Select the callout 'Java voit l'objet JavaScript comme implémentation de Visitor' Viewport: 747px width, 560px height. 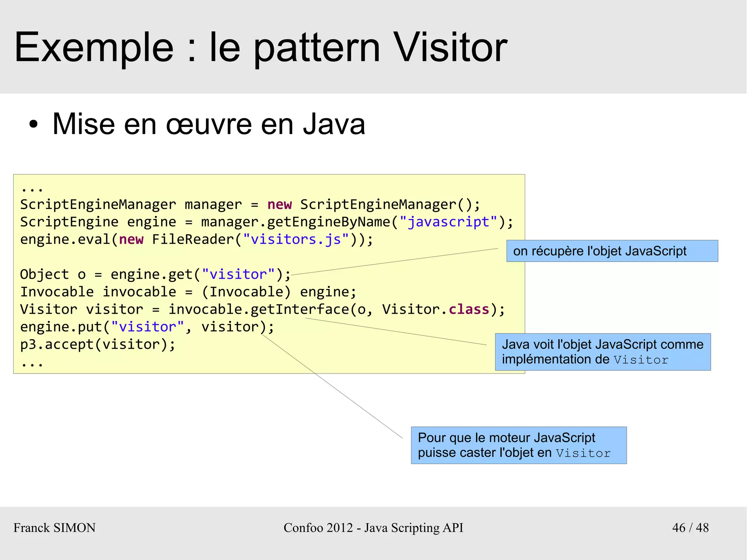point(603,352)
